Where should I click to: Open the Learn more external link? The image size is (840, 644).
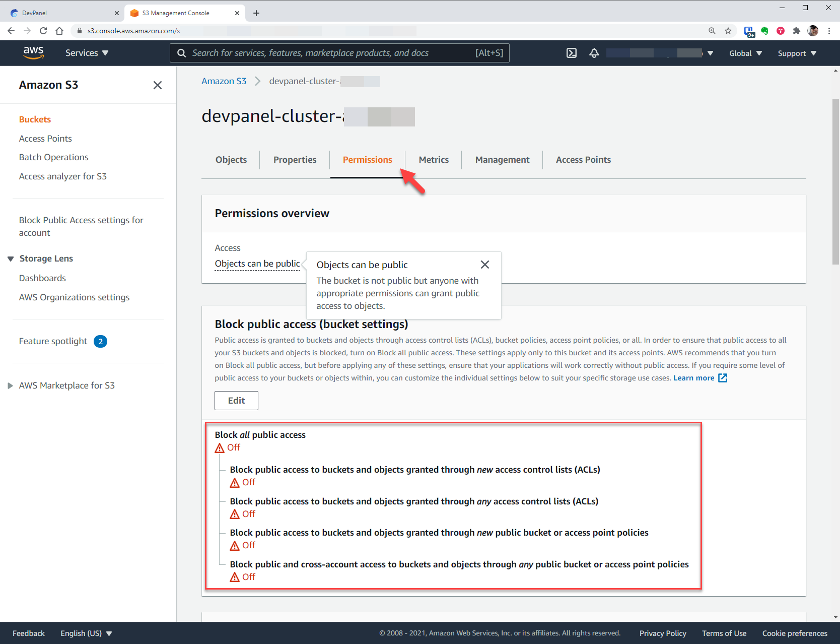(700, 378)
